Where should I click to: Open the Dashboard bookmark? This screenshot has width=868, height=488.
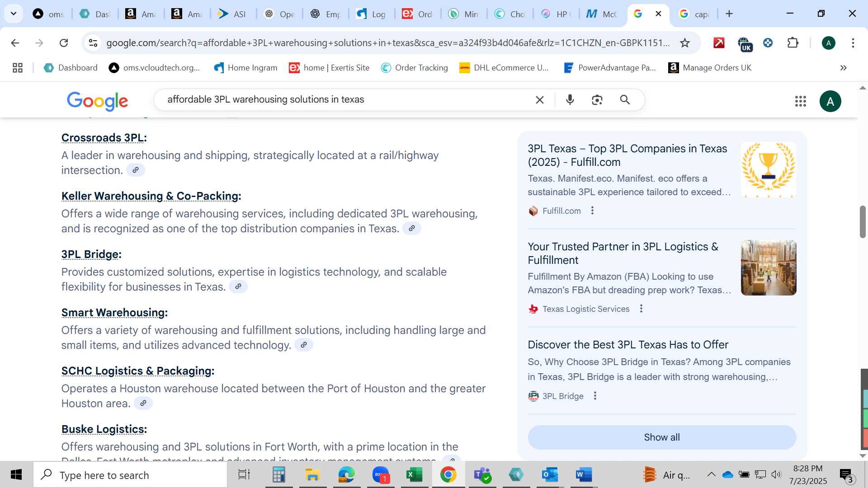[x=71, y=68]
